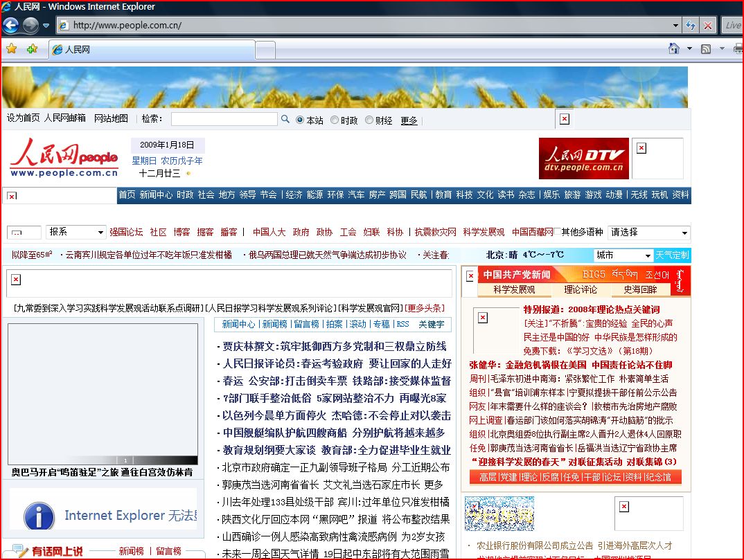Click the 检索 search text field
The image size is (744, 560).
[224, 119]
